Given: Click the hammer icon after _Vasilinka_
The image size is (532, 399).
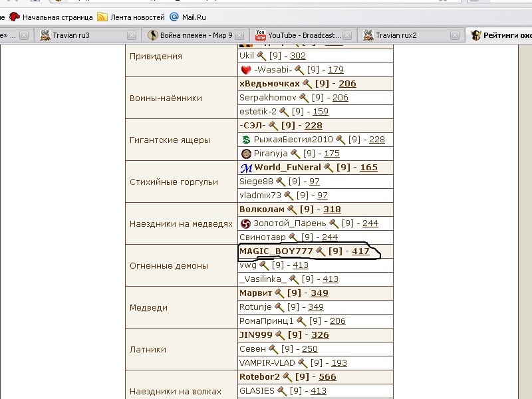Looking at the screenshot, I should click(294, 279).
